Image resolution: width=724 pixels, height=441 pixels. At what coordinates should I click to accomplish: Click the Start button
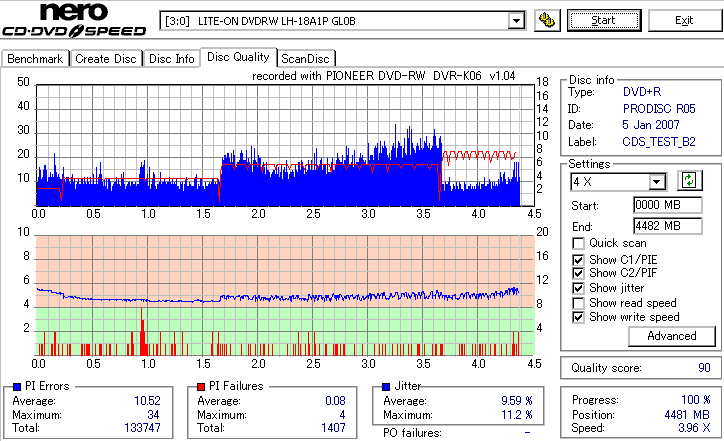pyautogui.click(x=604, y=20)
